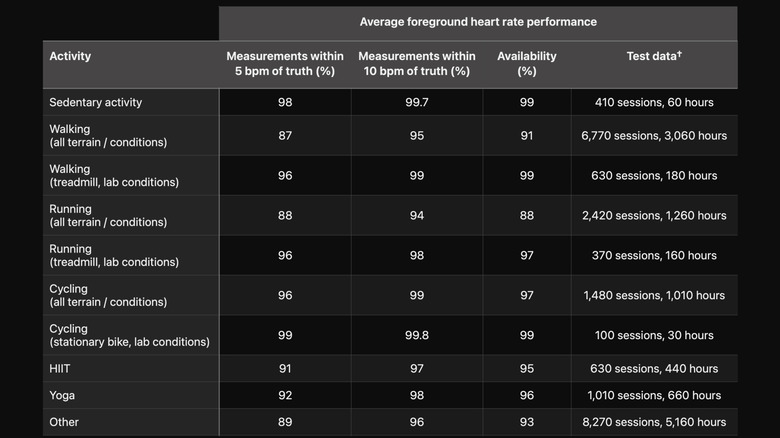Select the 6,770 sessions, 3,060 hours cell

(x=653, y=136)
